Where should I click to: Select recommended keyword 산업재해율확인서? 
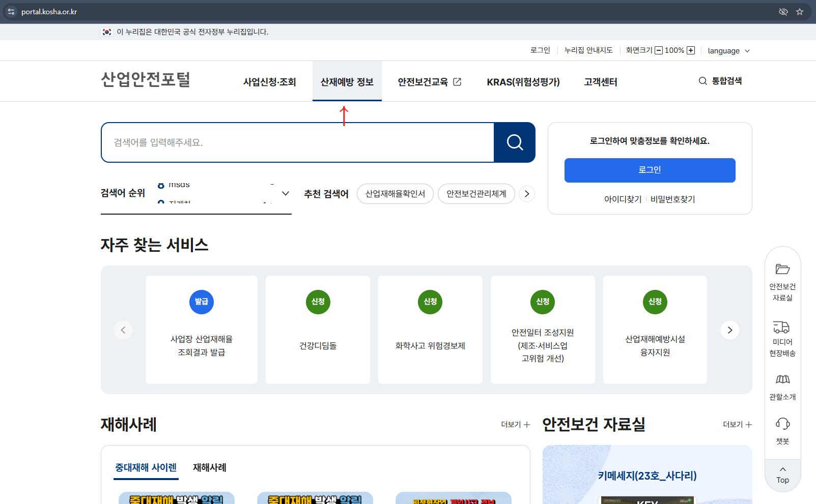click(395, 194)
